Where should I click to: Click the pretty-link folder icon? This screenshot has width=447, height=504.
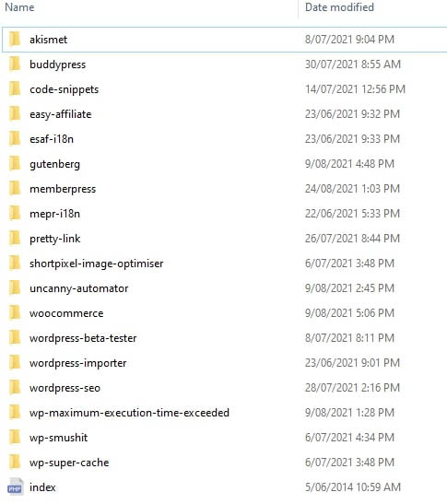point(15,238)
